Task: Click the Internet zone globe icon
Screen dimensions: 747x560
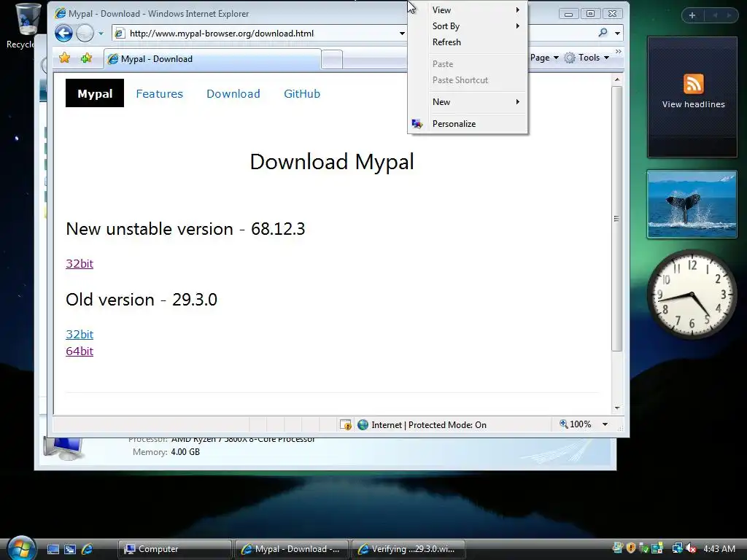Action: (x=363, y=425)
